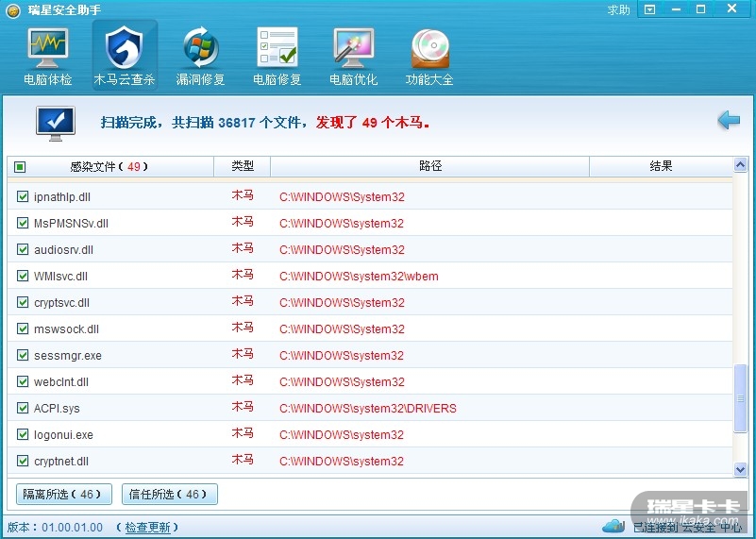The height and width of the screenshot is (539, 756).
Task: Toggle the select-all checkbox in header
Action: 20,167
